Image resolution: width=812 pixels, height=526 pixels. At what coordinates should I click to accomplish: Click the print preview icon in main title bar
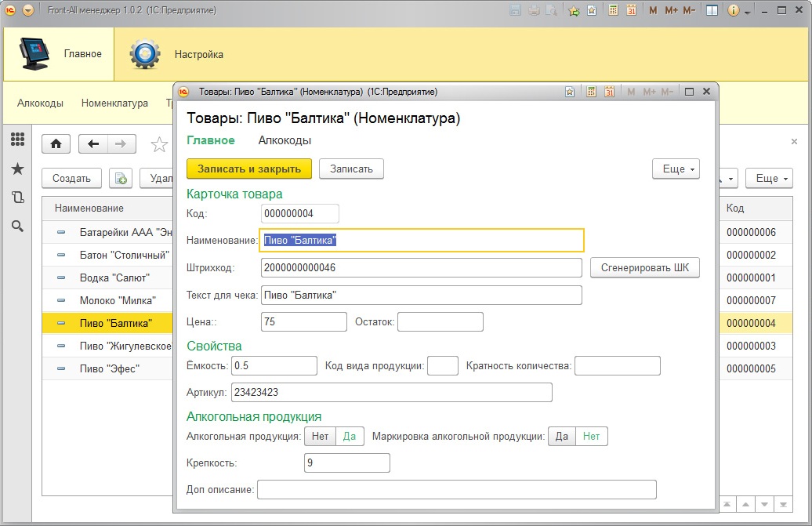click(552, 10)
